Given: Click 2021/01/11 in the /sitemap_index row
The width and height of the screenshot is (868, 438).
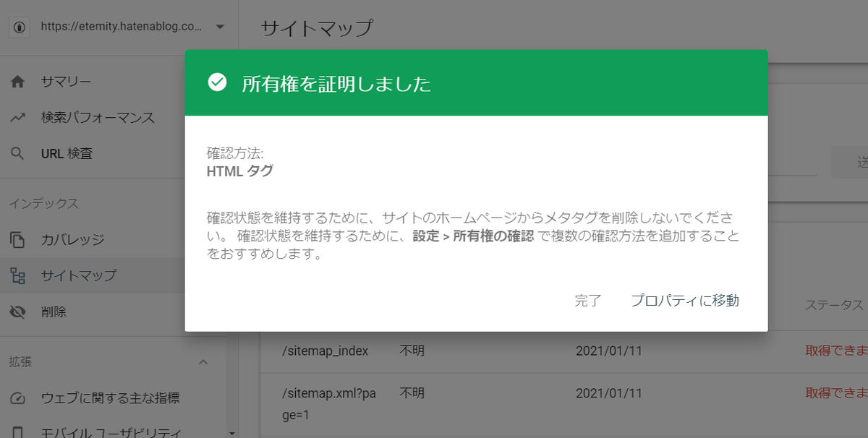Looking at the screenshot, I should [609, 351].
